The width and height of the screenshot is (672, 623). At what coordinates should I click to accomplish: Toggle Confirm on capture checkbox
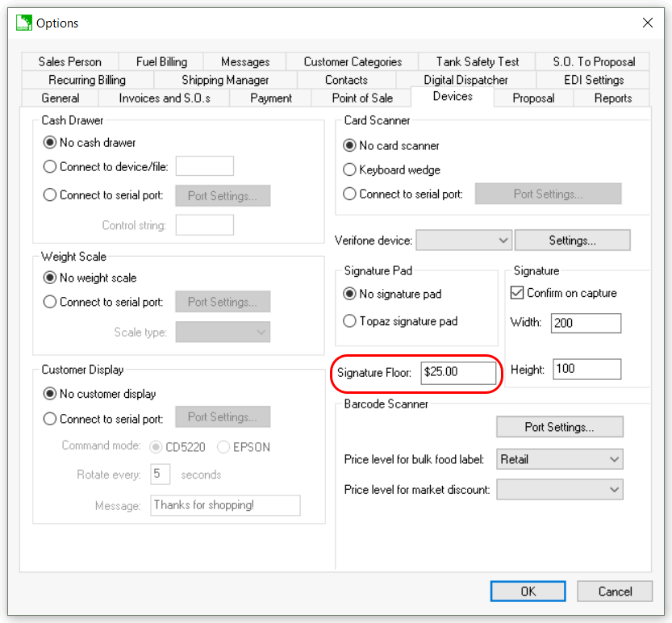coord(518,293)
